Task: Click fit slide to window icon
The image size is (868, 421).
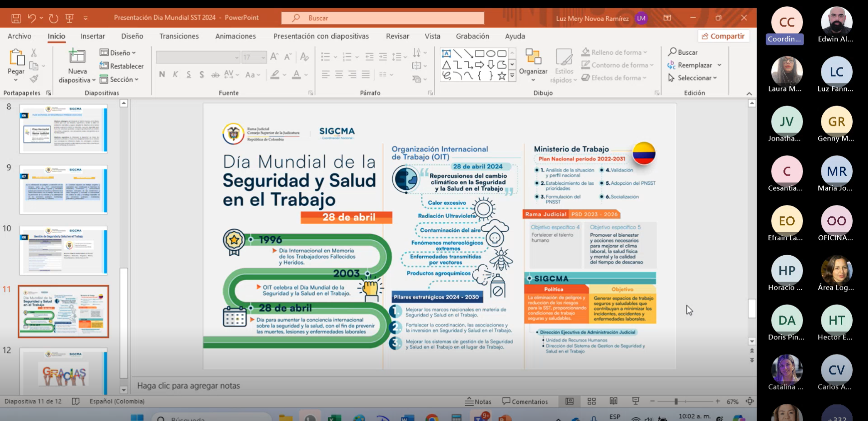Action: click(x=750, y=401)
